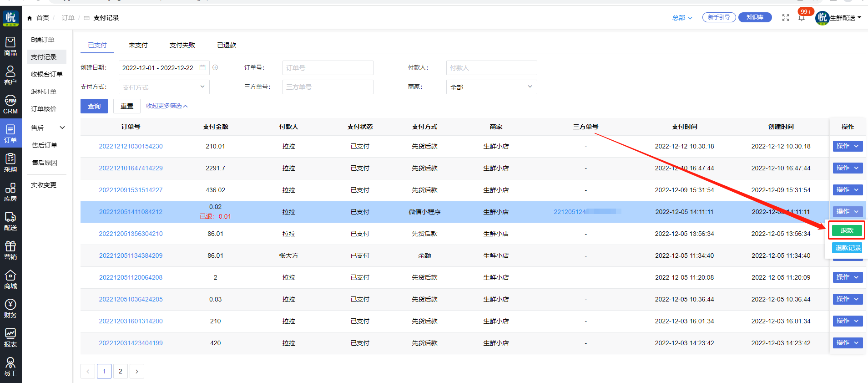The width and height of the screenshot is (868, 383).
Task: Click the app logo at top left
Action: point(10,18)
